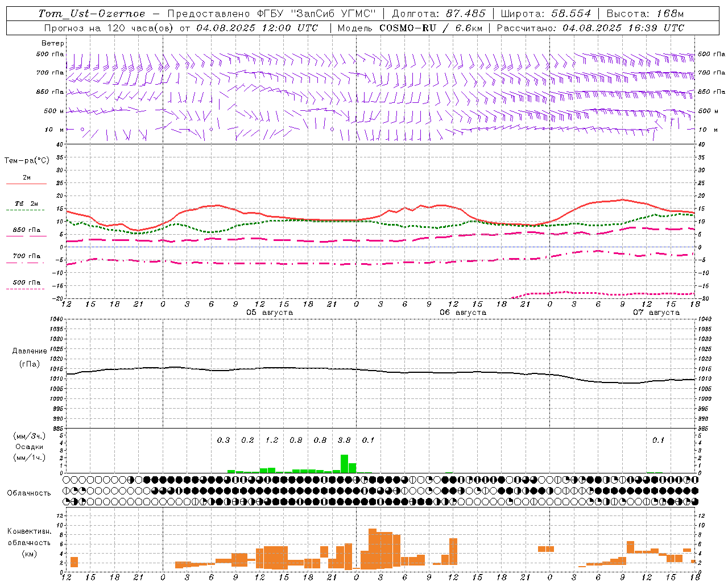Click the Осадки precipitation label

click(x=30, y=447)
